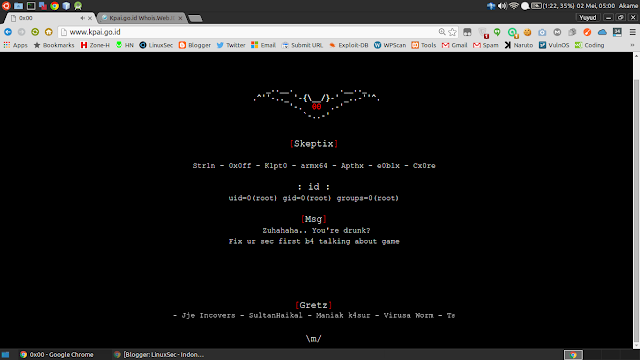Switch to the 0x00 - Google Chrome taskbar window

click(x=57, y=355)
